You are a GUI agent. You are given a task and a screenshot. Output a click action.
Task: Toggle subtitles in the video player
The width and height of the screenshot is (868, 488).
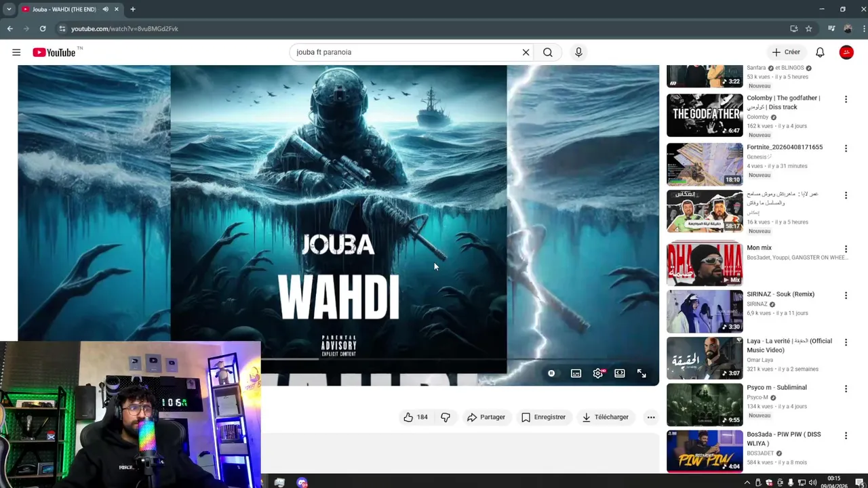point(576,373)
